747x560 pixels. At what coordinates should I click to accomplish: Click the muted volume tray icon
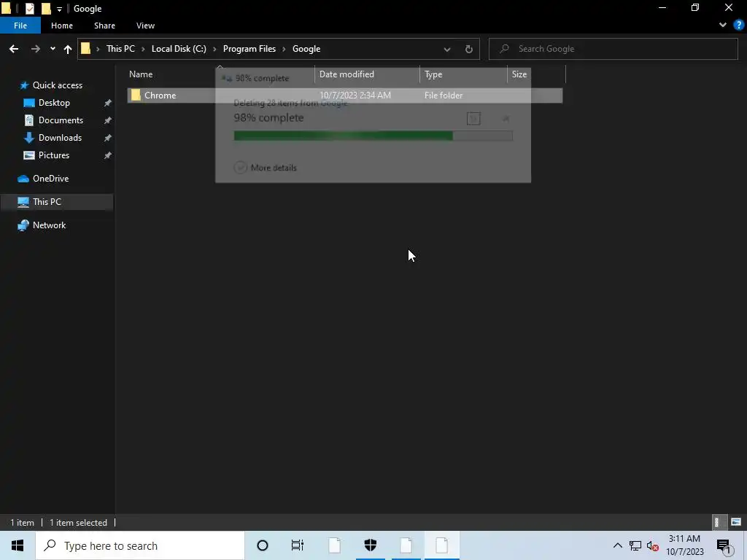[x=653, y=546]
